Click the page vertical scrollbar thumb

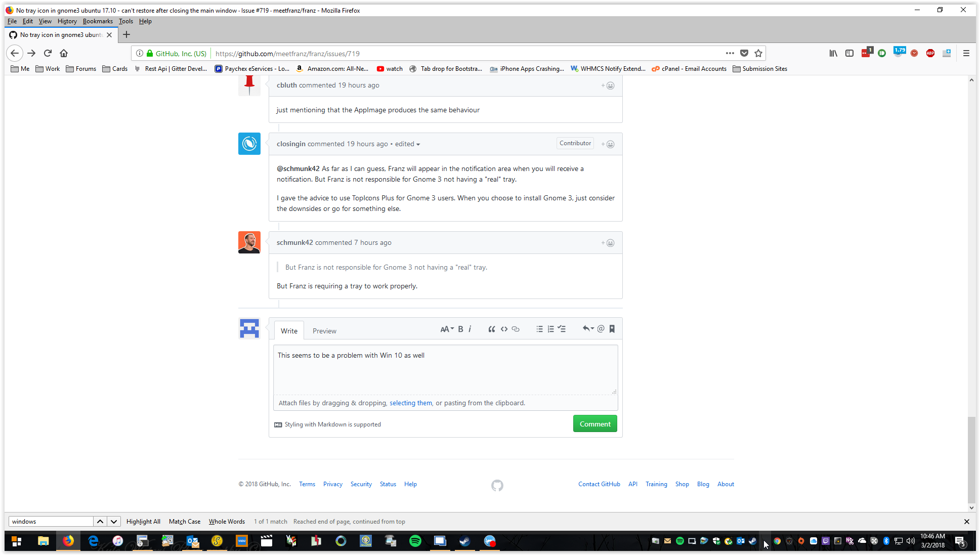pyautogui.click(x=971, y=460)
